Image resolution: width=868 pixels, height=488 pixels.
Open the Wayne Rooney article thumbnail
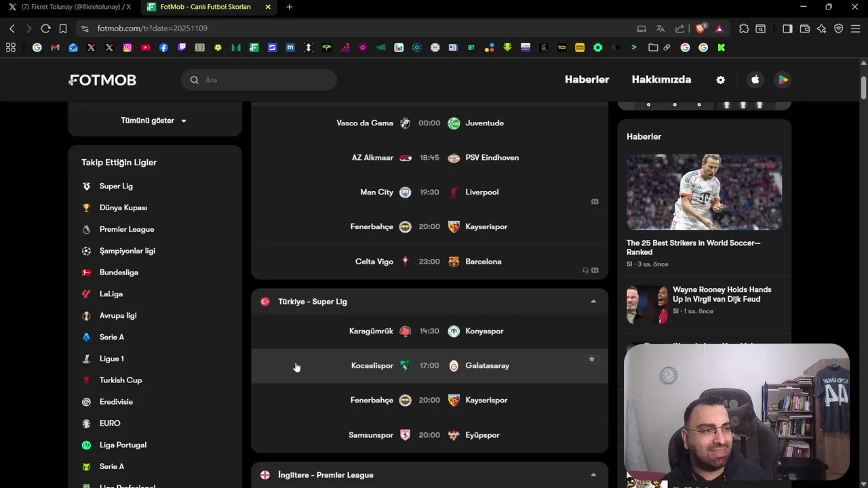tap(647, 305)
